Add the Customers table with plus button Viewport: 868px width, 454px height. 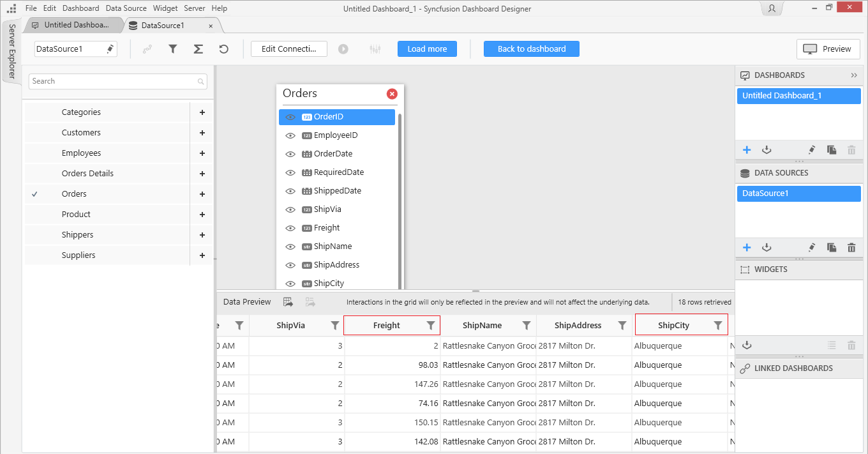tap(202, 133)
